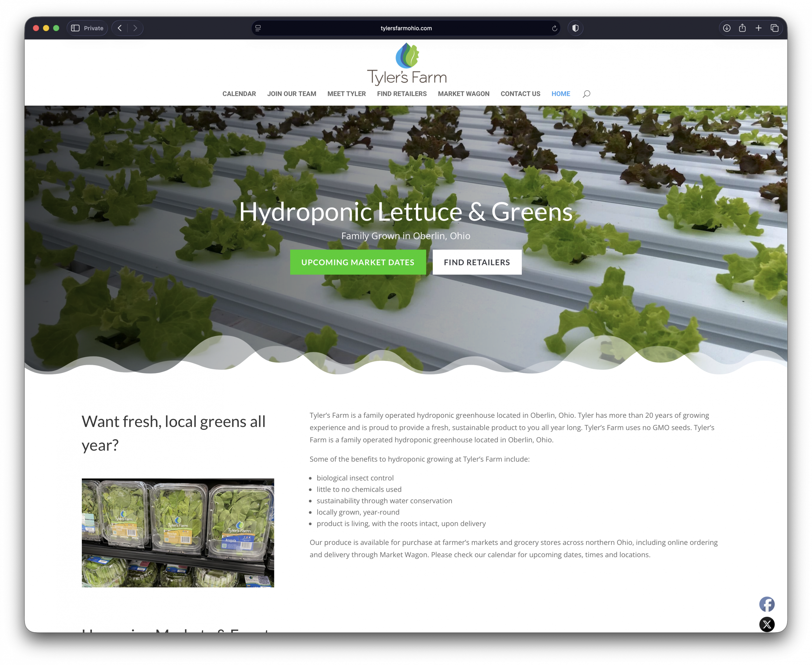Image resolution: width=812 pixels, height=665 pixels.
Task: Open the Facebook social icon
Action: tap(767, 604)
